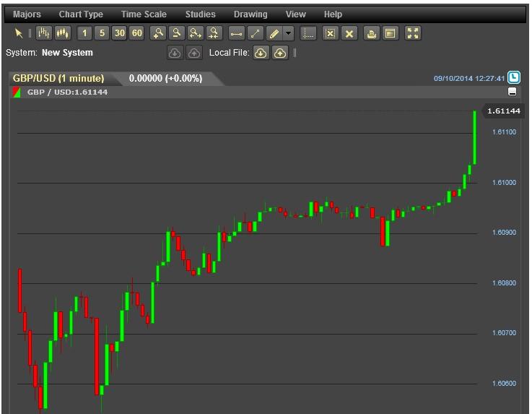Image resolution: width=532 pixels, height=414 pixels.
Task: Click the print chart icon
Action: [372, 34]
